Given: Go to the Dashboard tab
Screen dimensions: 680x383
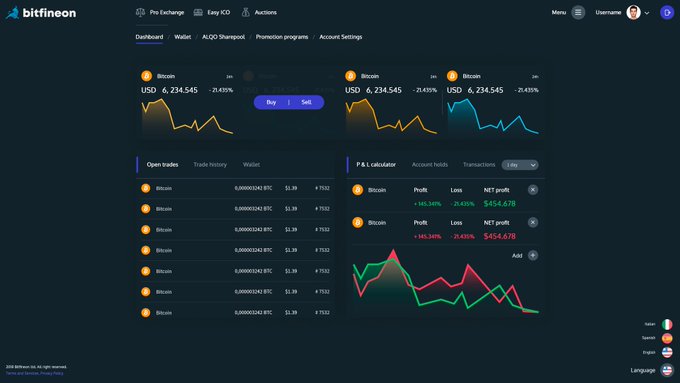Looking at the screenshot, I should tap(149, 37).
